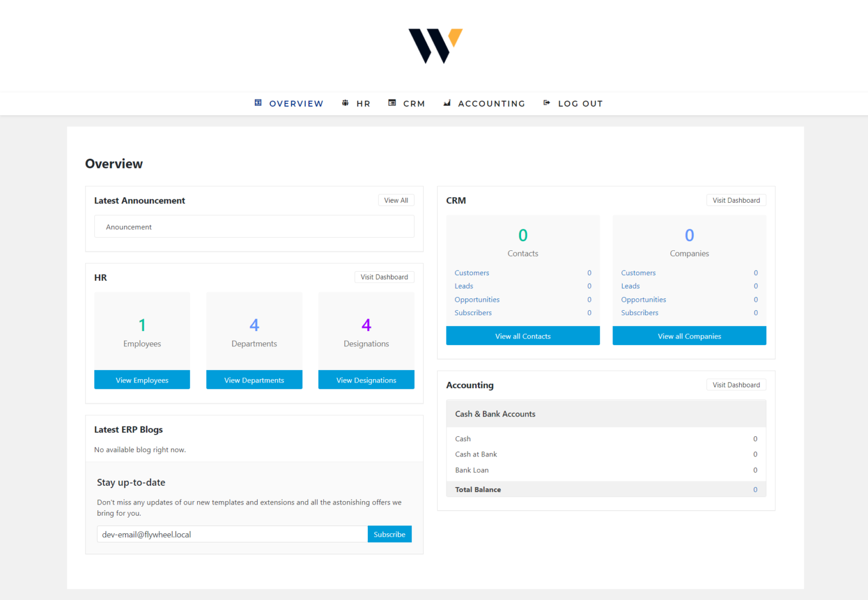Image resolution: width=868 pixels, height=600 pixels.
Task: Click the Log Out exit icon
Action: click(x=546, y=103)
